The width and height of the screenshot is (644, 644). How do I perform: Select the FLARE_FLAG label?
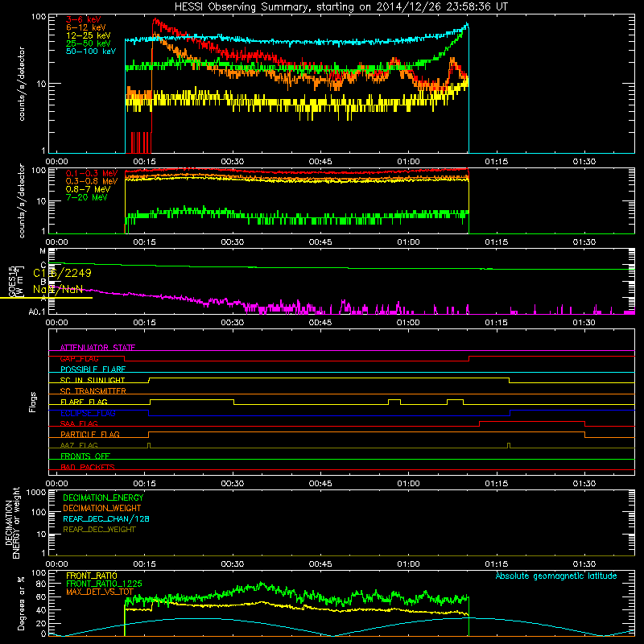pyautogui.click(x=84, y=402)
